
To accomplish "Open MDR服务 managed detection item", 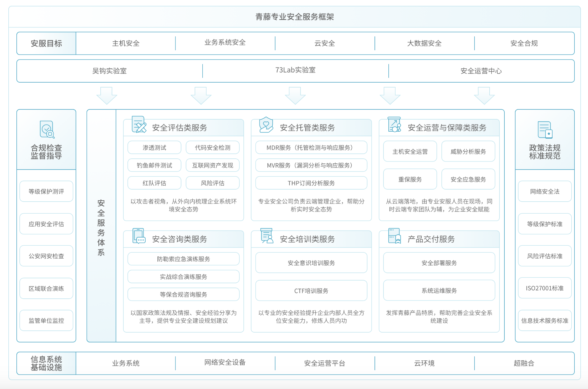I will (311, 148).
